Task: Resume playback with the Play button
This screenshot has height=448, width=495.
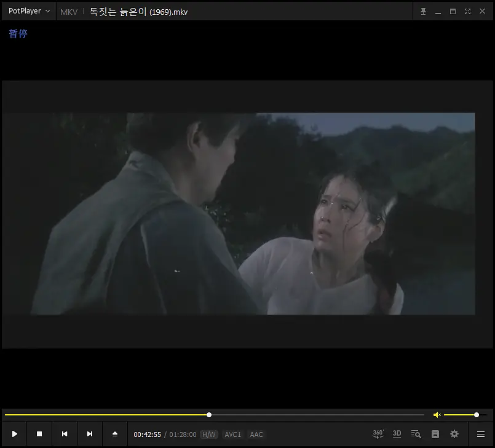Action: [14, 434]
